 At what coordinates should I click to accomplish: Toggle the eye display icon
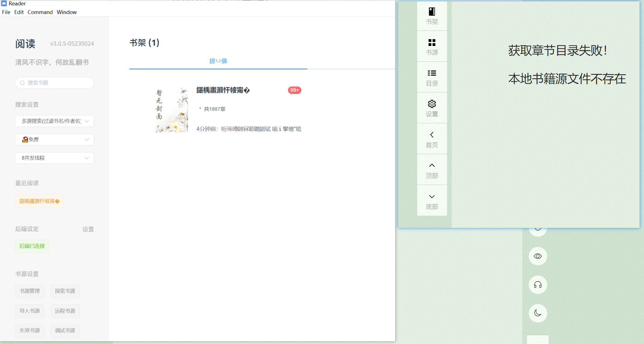click(538, 256)
